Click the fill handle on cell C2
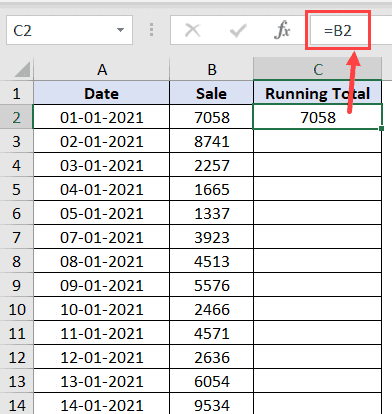 click(381, 129)
